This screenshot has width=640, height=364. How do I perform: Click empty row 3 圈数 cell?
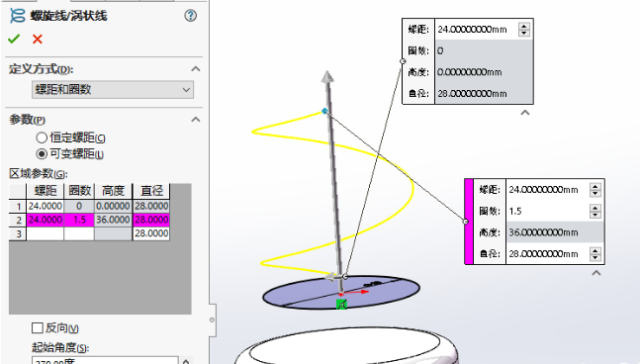(79, 233)
